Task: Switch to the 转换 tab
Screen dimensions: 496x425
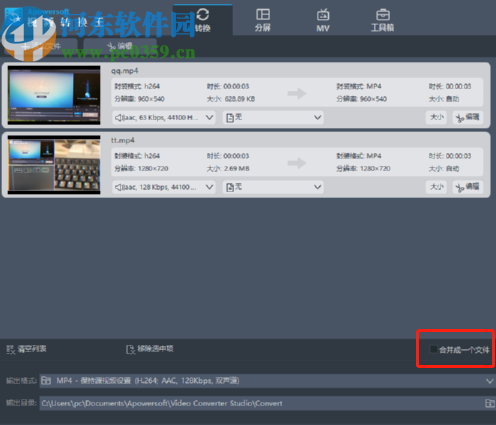Action: click(203, 20)
